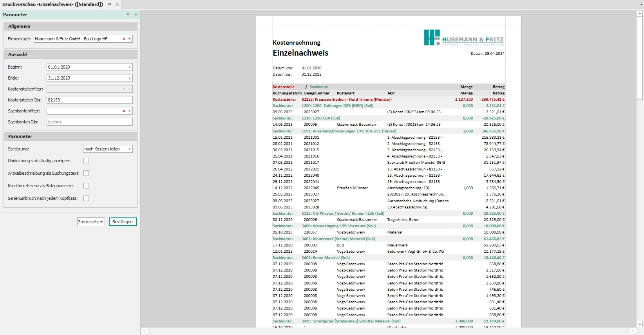Close the Parameter panel
The width and height of the screenshot is (644, 335).
(x=136, y=14)
